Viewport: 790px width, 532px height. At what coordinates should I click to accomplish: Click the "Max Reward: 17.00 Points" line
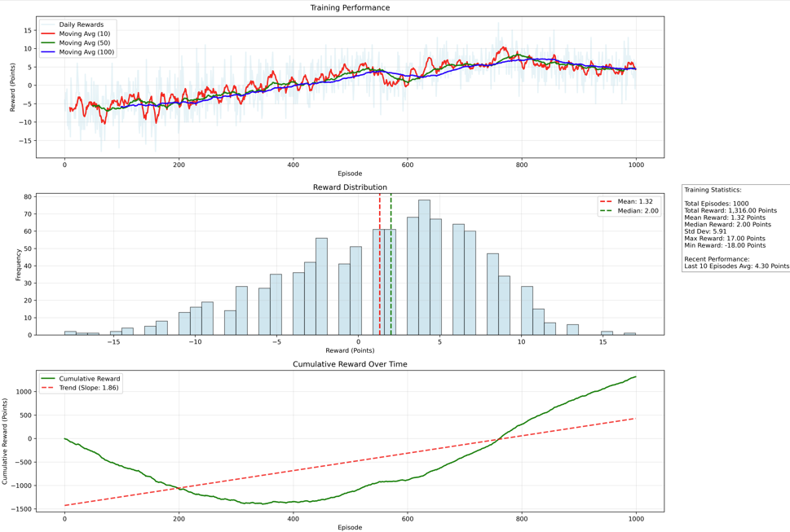coord(725,239)
